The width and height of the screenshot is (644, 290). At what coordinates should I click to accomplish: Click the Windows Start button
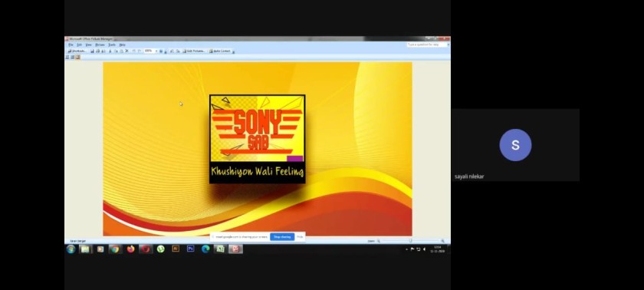tap(71, 249)
